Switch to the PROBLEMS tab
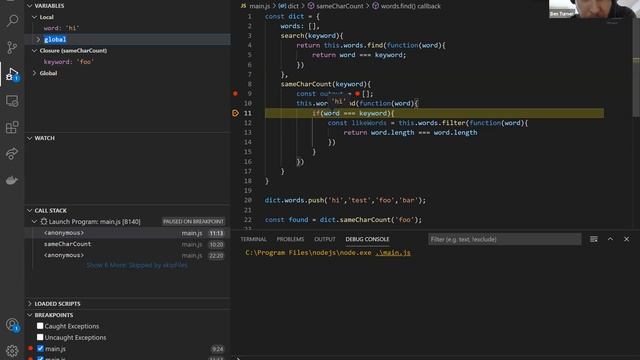 click(x=290, y=239)
